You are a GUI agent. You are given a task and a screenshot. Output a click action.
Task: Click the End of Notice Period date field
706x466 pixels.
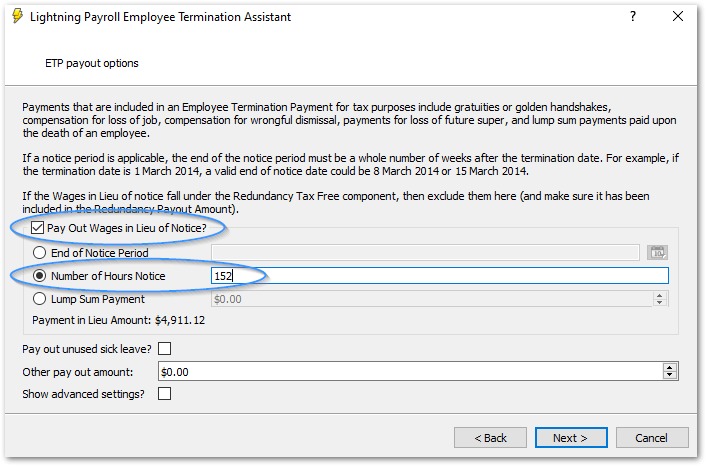pos(425,253)
